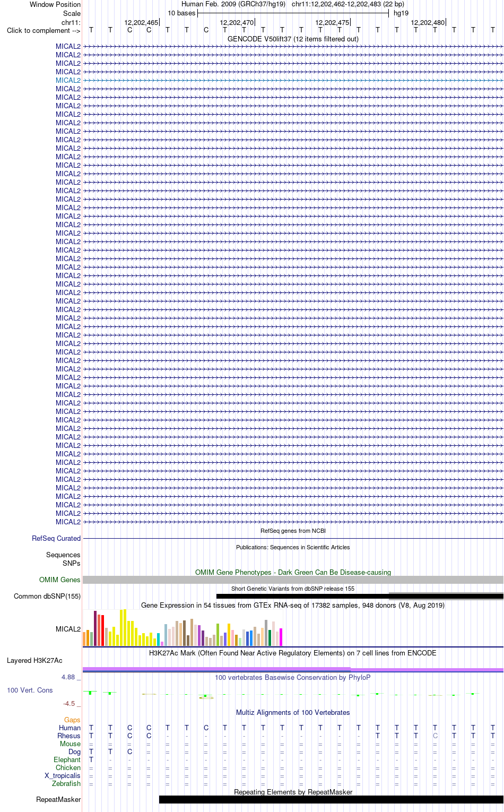Click the -4.5 PhyloP lower scale value
The height and width of the screenshot is (812, 504).
point(69,703)
